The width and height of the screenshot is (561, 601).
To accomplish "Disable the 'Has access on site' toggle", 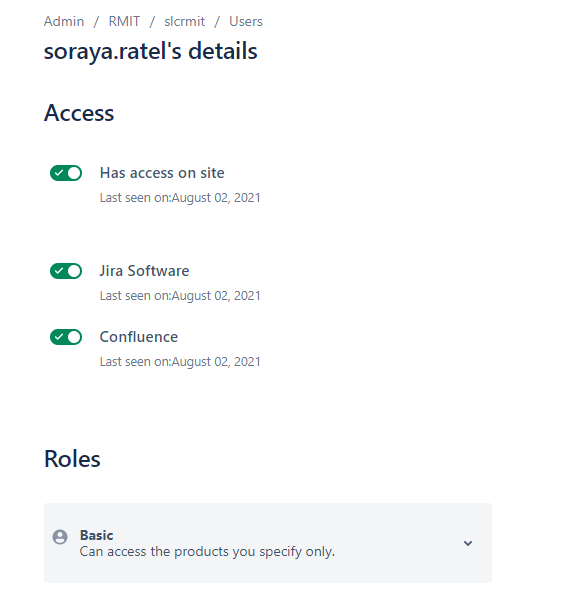I will (66, 173).
